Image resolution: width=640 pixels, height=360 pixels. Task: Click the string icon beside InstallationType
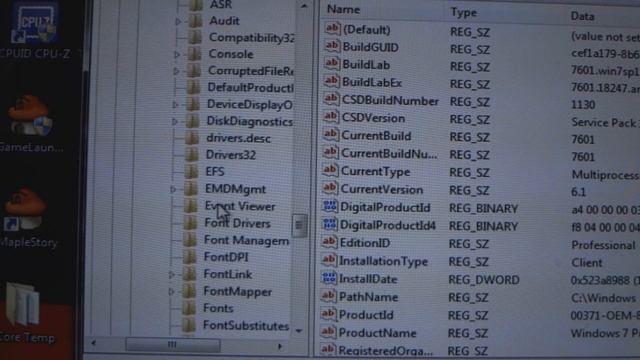click(329, 260)
